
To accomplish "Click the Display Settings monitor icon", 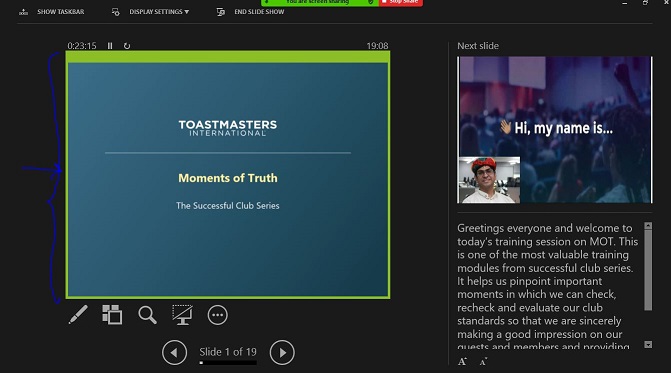I will [116, 12].
